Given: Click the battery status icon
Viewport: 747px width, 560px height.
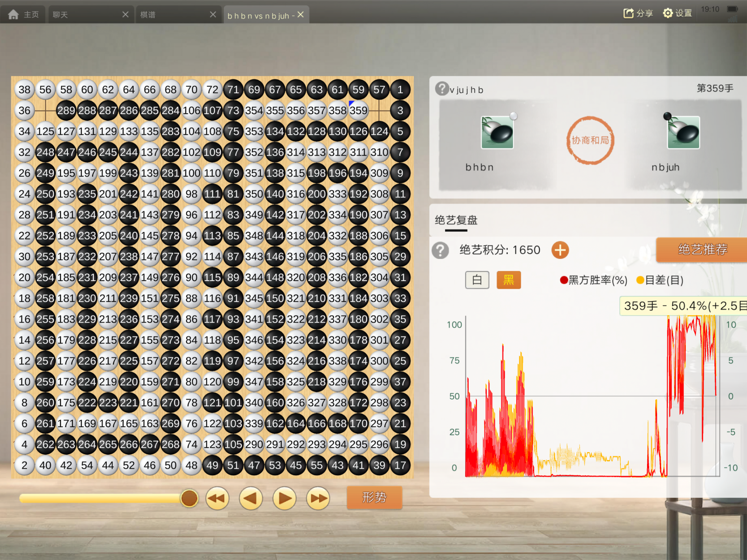Looking at the screenshot, I should 732,9.
